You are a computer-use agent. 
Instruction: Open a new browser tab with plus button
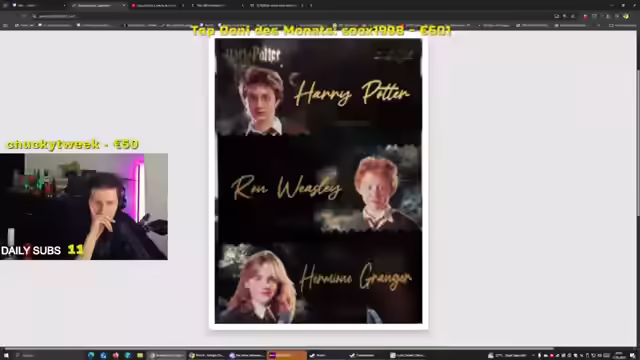[311, 5]
